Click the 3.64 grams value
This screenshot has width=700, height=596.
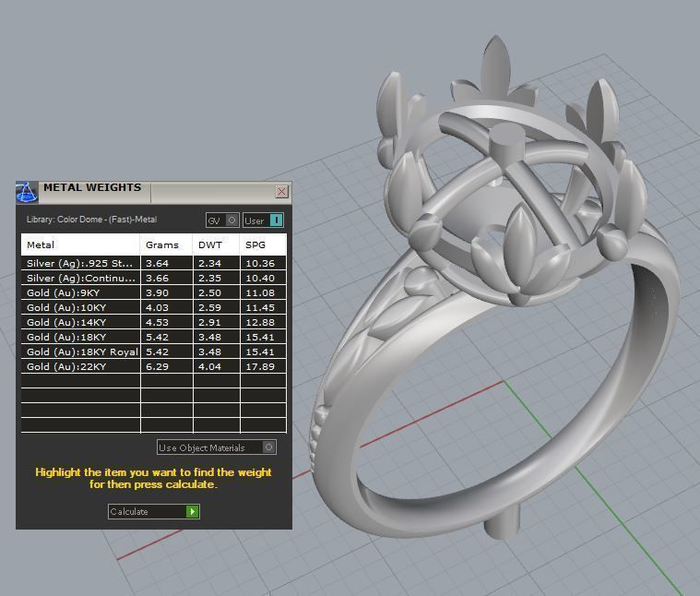click(x=157, y=263)
